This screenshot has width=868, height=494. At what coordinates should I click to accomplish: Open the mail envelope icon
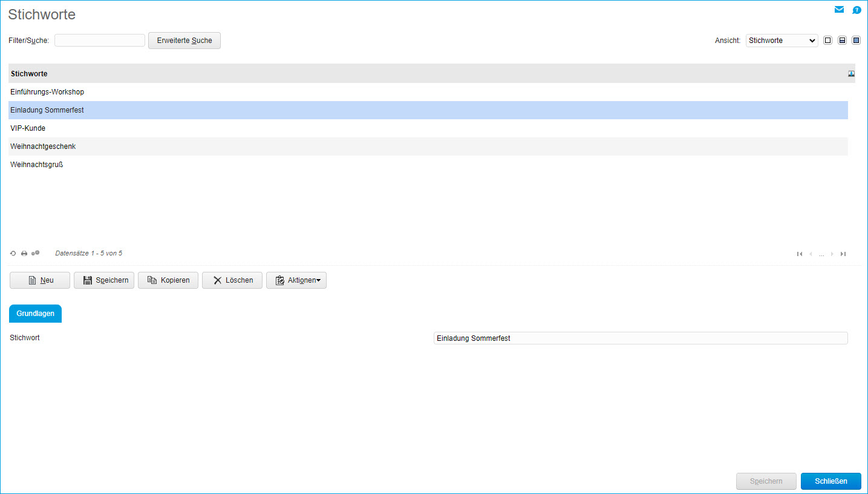coord(839,10)
